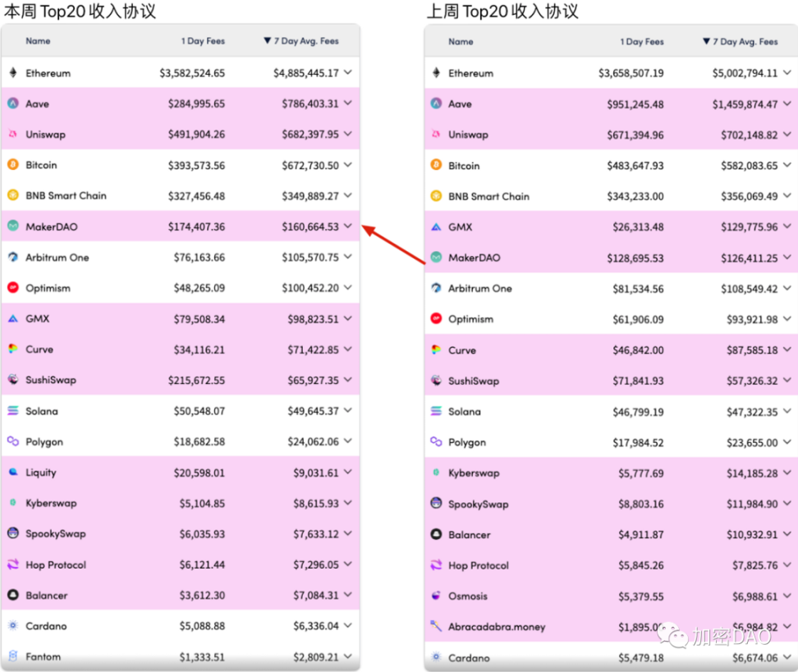
Task: Click Fantom icon in left table
Action: coord(13,656)
